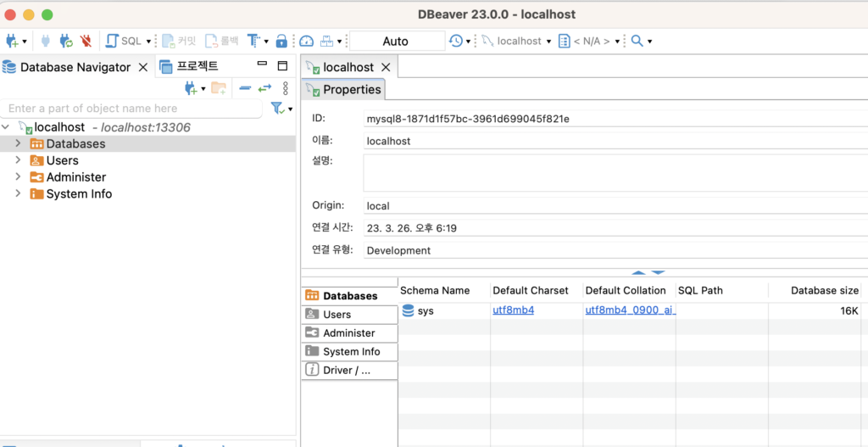Click the transaction mode icon
This screenshot has height=447, width=868.
click(253, 41)
